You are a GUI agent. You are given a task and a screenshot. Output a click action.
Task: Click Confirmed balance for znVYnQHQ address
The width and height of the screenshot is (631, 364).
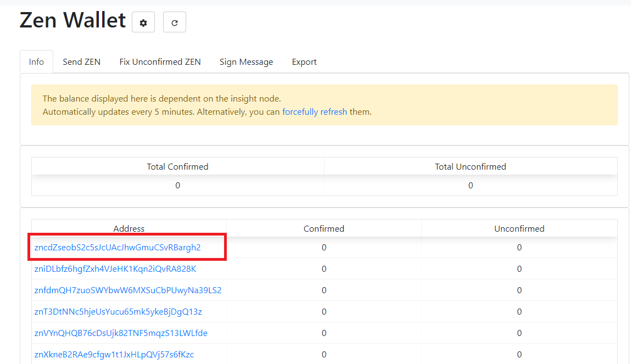tap(324, 333)
